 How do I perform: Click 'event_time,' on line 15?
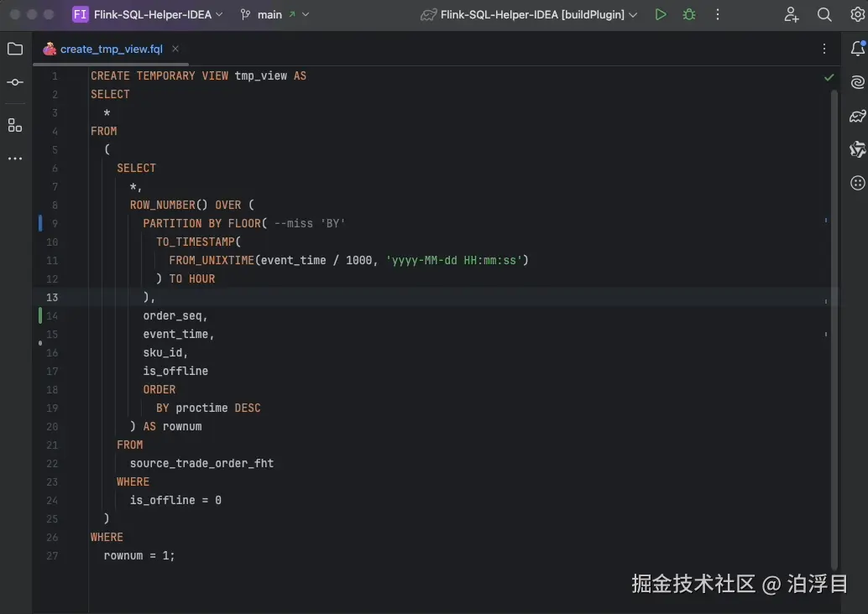tap(178, 334)
